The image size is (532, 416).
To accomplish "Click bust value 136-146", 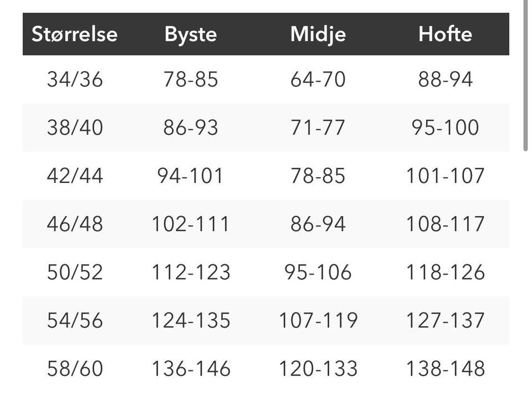I will point(191,369).
